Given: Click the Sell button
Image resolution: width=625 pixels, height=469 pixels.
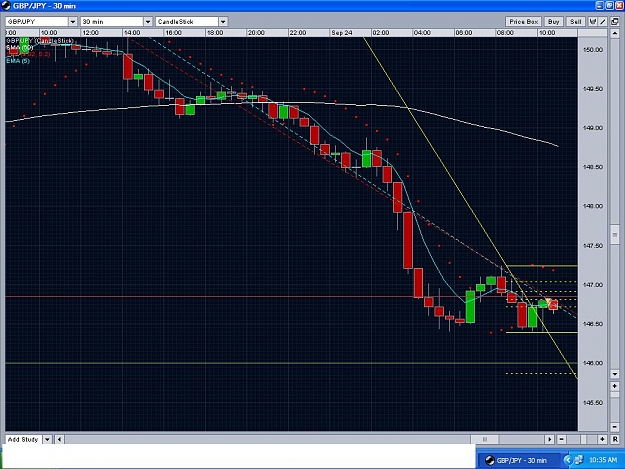Looking at the screenshot, I should coord(575,22).
